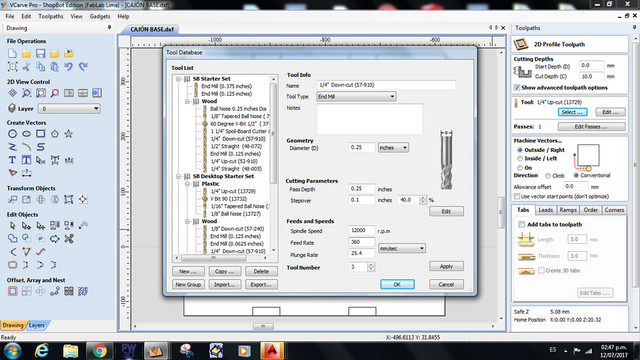Click the Undo arrow icon

(x=69, y=67)
